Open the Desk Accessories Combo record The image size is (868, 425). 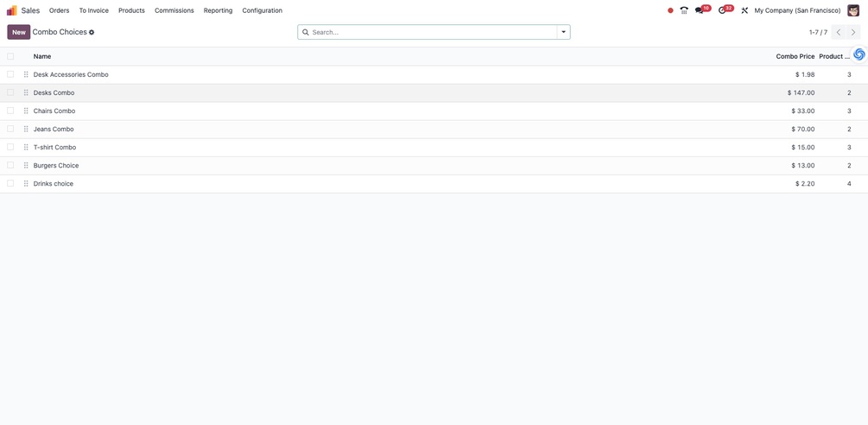tap(71, 74)
